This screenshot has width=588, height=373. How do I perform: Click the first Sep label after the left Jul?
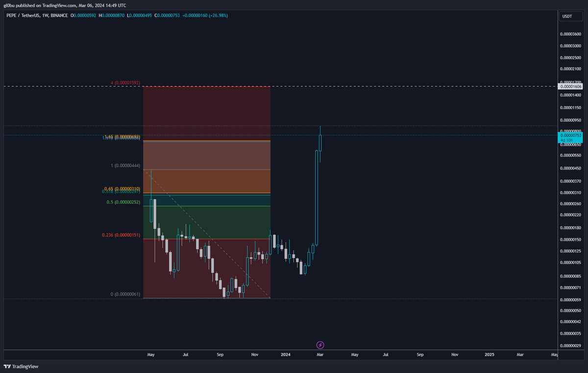[x=220, y=354]
